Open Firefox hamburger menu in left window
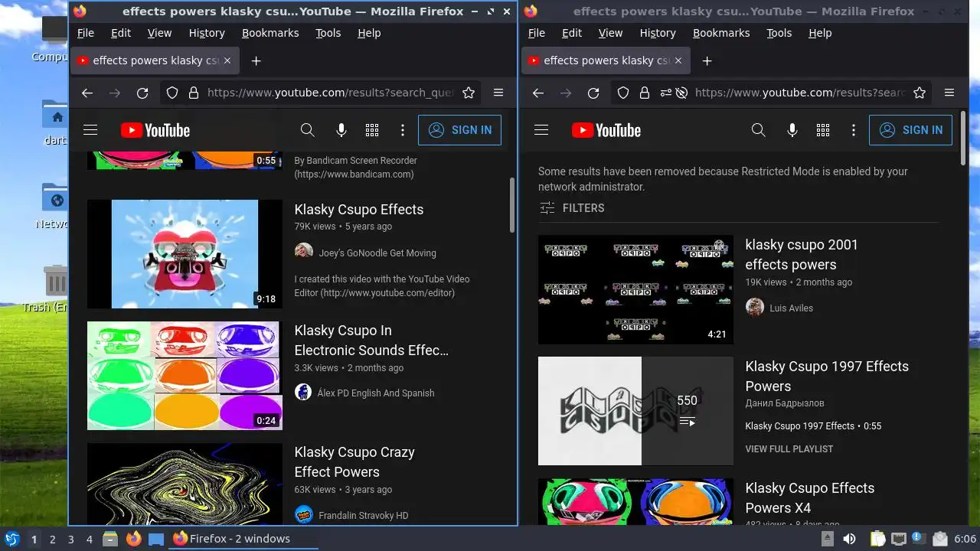This screenshot has width=980, height=551. click(x=498, y=93)
